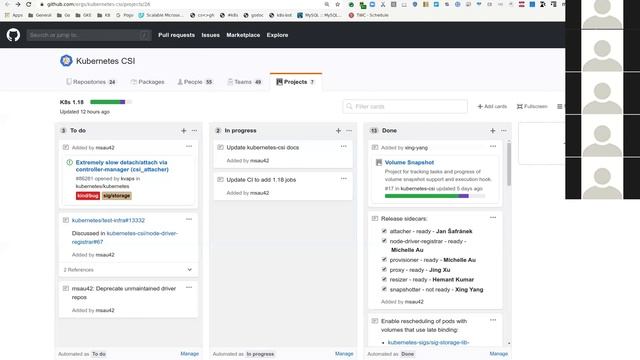Open menu on Release sidecars card
640x360 pixels.
[493, 218]
